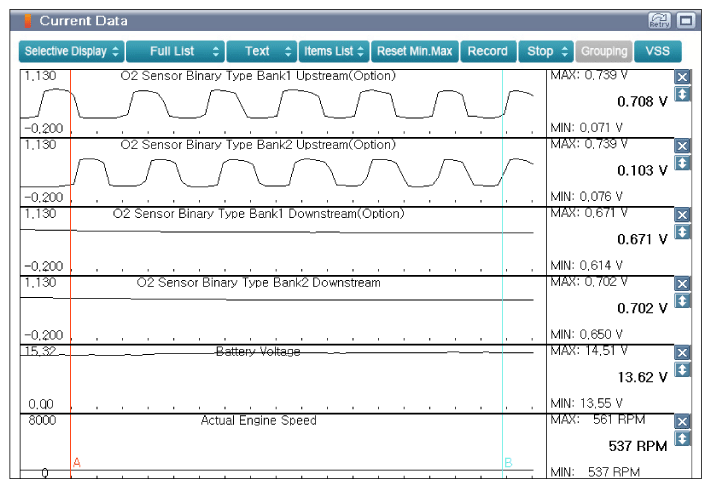Click the up-down arrow icon for Bank1 Upstream

pyautogui.click(x=682, y=94)
